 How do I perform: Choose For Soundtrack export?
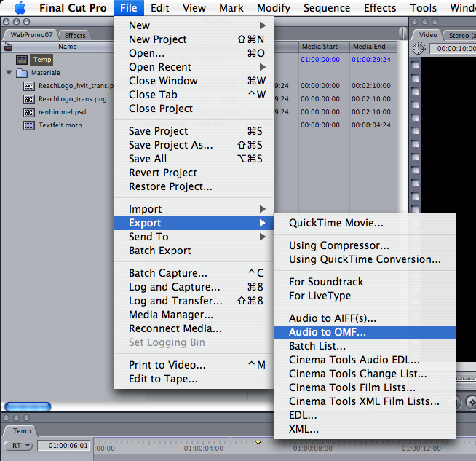click(x=365, y=282)
